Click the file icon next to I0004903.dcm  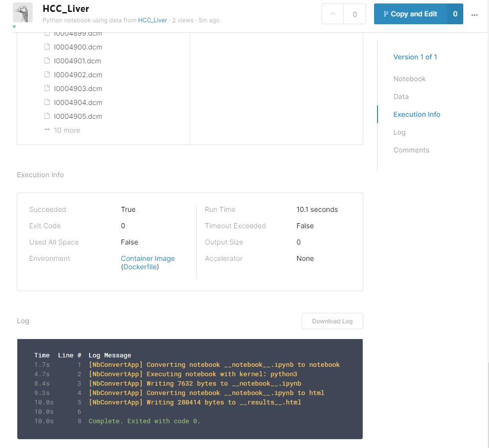47,88
